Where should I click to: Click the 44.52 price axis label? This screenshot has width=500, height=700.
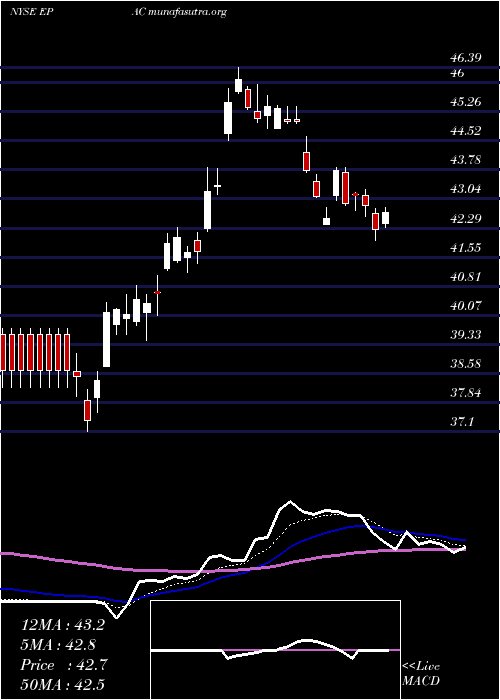coord(466,131)
